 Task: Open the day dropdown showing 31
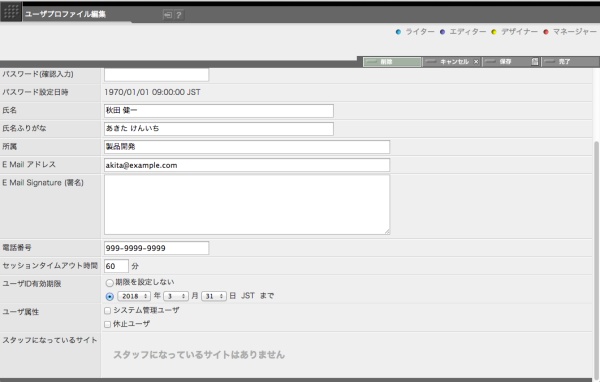(214, 296)
